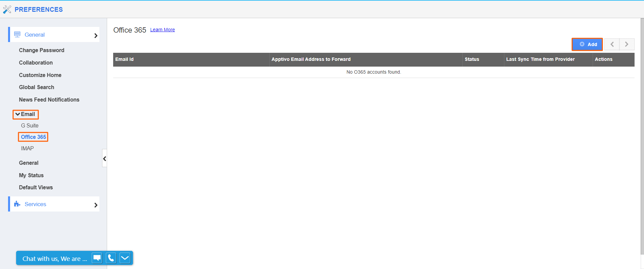The width and height of the screenshot is (644, 269).
Task: Open the chat message bubble icon
Action: [97, 258]
